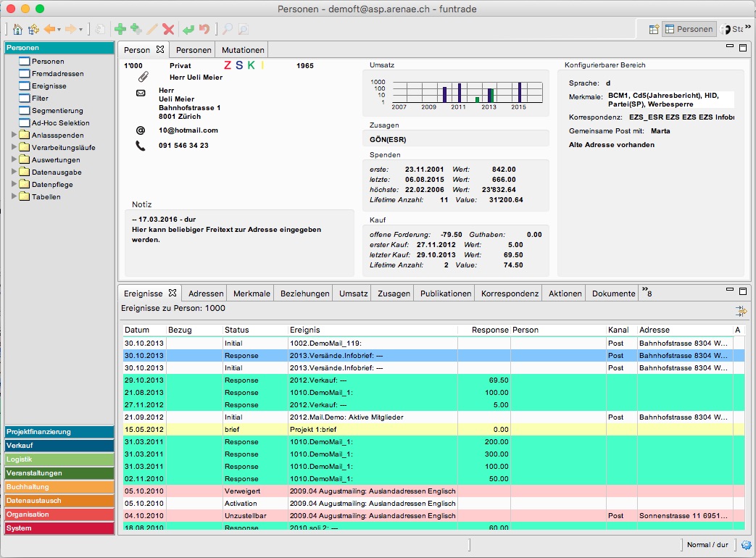Click the envelope icon beside the postal address
Viewport: 756px width, 558px height.
click(x=141, y=93)
